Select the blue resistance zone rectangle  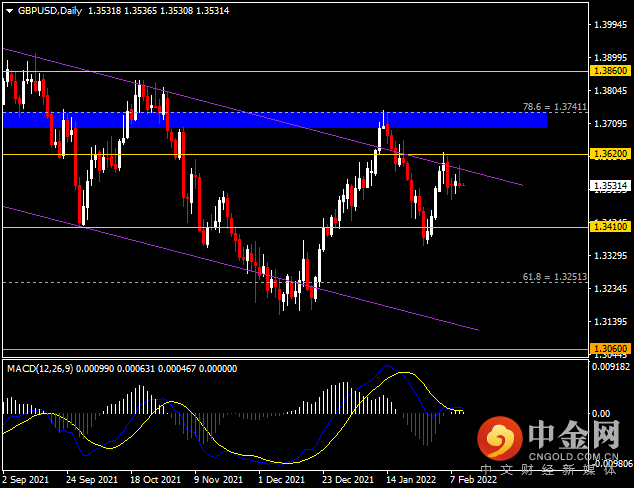[275, 120]
